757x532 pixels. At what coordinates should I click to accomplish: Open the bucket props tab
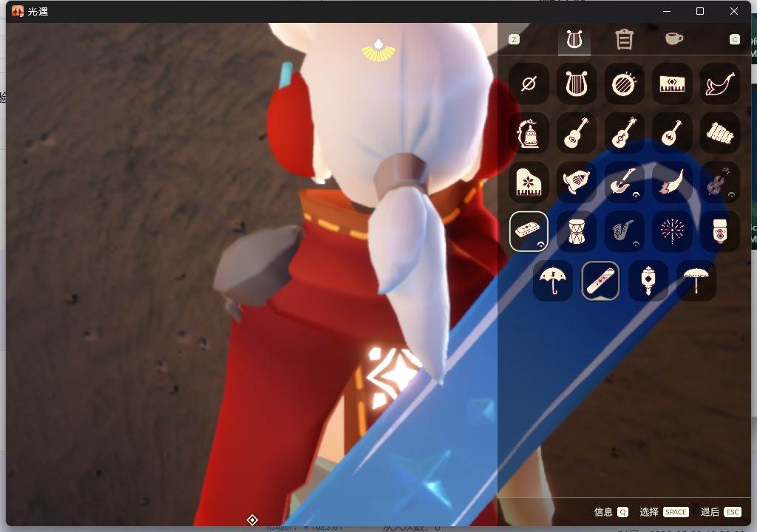tap(624, 40)
